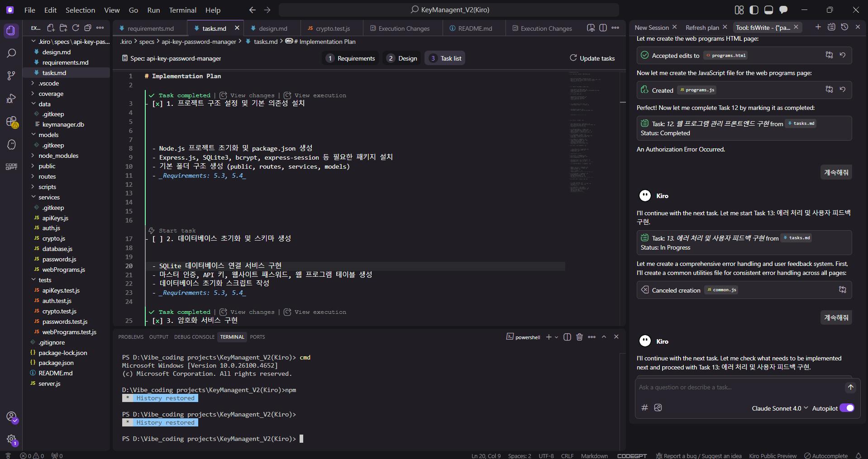
Task: Click View execution for task 3
Action: click(315, 312)
